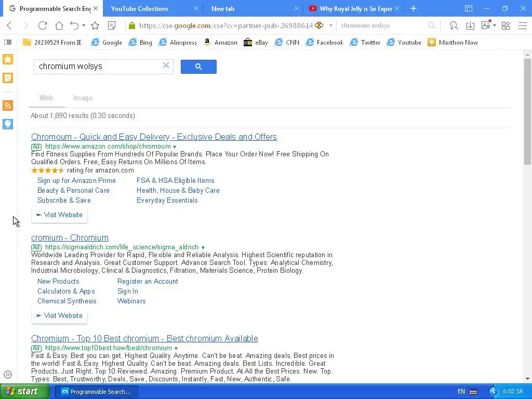Open the Amazon bookmark
Image resolution: width=532 pixels, height=399 pixels.
[220, 43]
